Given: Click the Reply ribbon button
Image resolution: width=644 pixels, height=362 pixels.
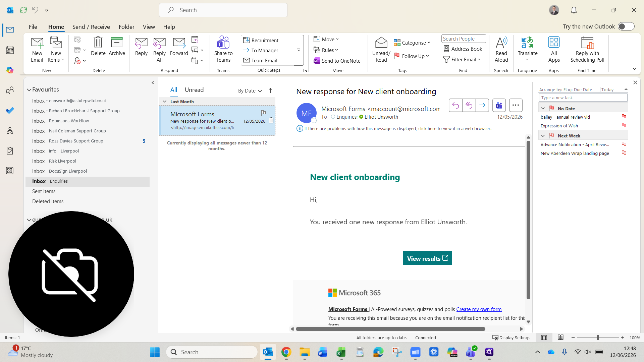Looking at the screenshot, I should (x=141, y=46).
